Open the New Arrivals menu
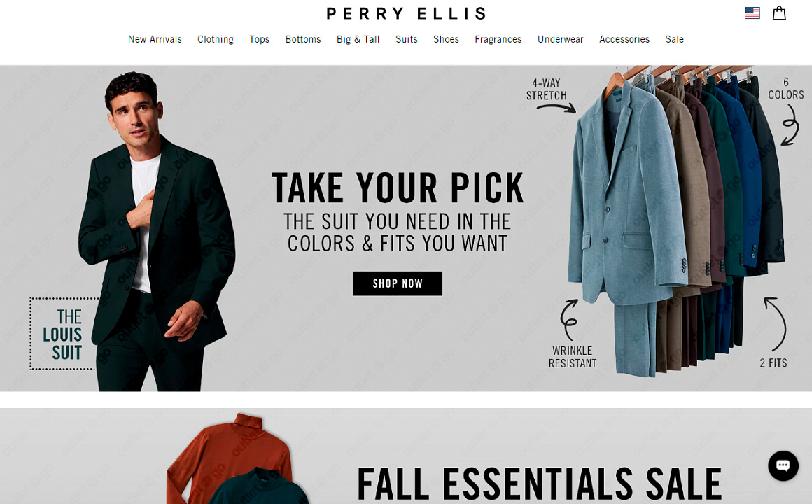 click(x=155, y=39)
